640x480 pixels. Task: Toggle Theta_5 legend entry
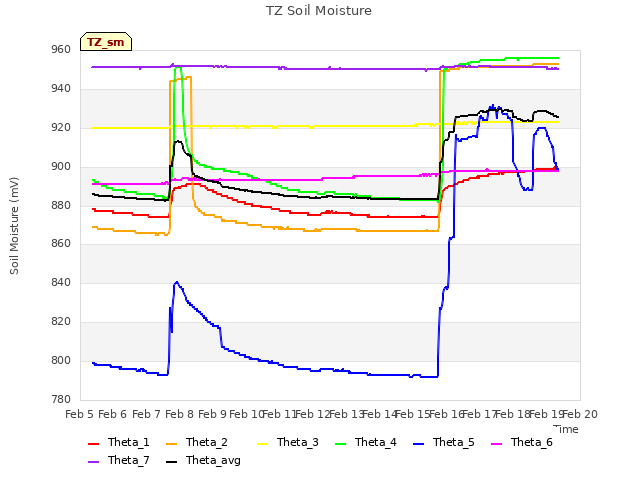point(444,442)
